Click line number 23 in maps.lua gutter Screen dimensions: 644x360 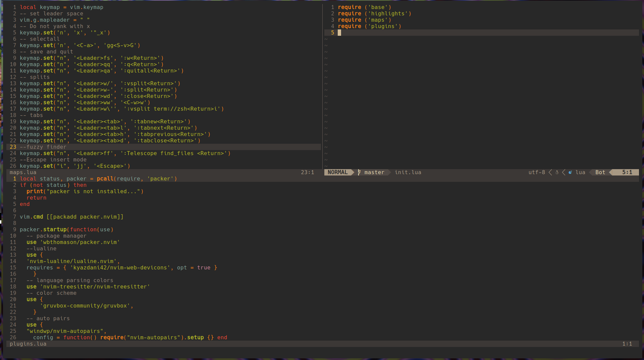pos(13,147)
